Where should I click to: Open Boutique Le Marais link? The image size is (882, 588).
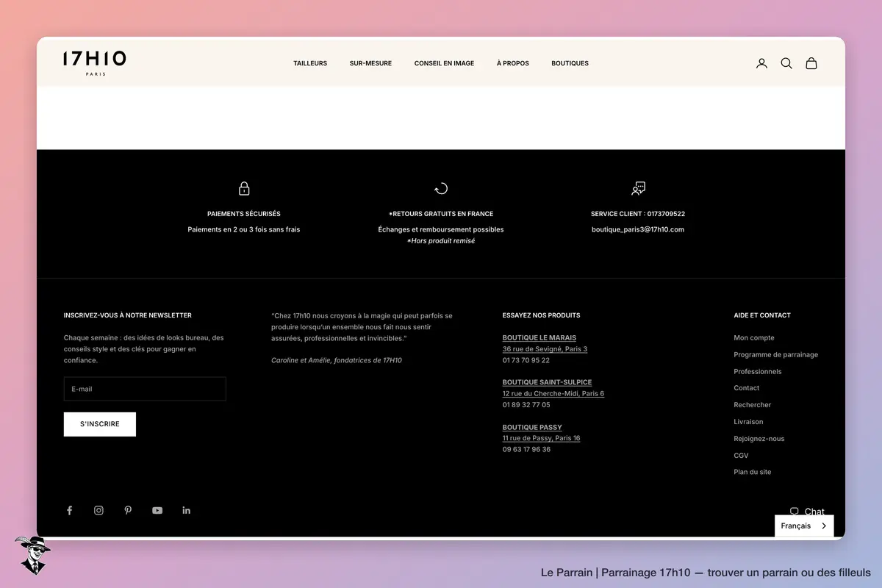pyautogui.click(x=539, y=338)
